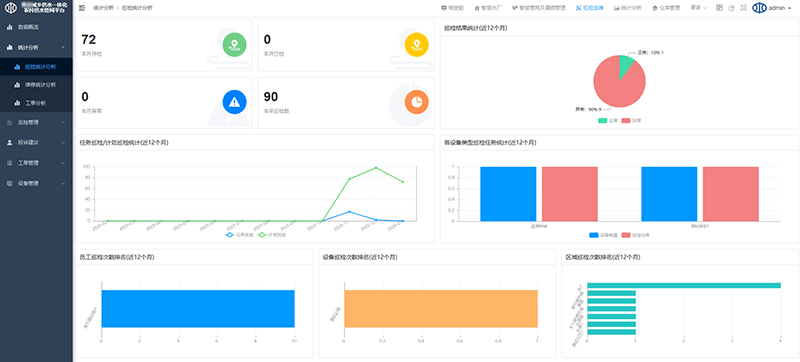This screenshot has height=362, width=800.
Task: Open the admin user dropdown arrow
Action: (790, 8)
